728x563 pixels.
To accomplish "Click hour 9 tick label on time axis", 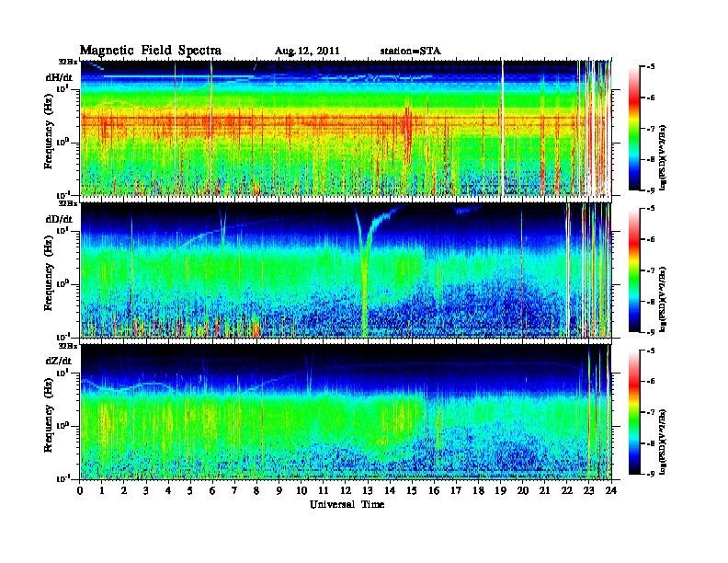I will [x=279, y=490].
